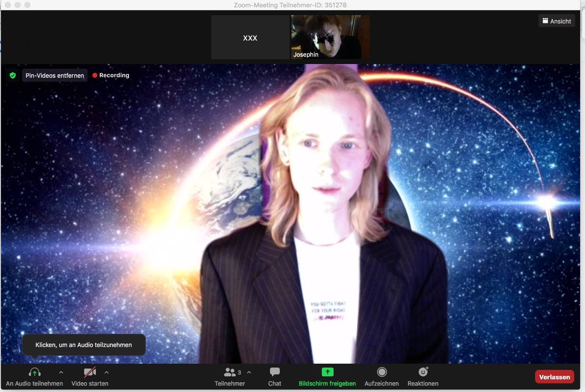
Task: Click the green security shield icon
Action: click(x=13, y=75)
